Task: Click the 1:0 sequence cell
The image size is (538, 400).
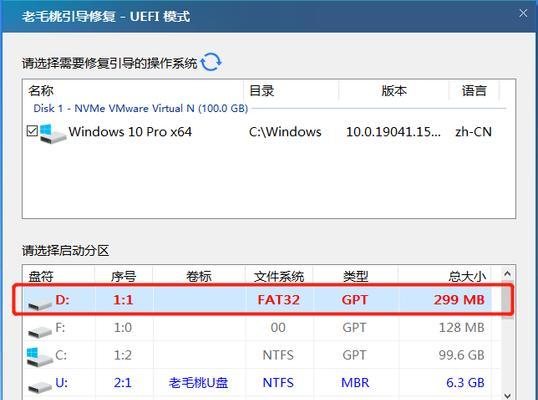Action: tap(123, 327)
